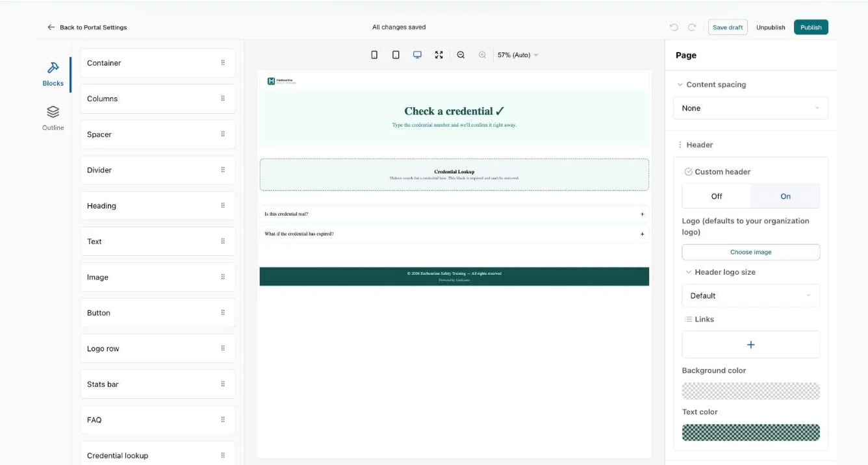The image size is (868, 465).
Task: Click the Unpublish button
Action: [x=771, y=27]
